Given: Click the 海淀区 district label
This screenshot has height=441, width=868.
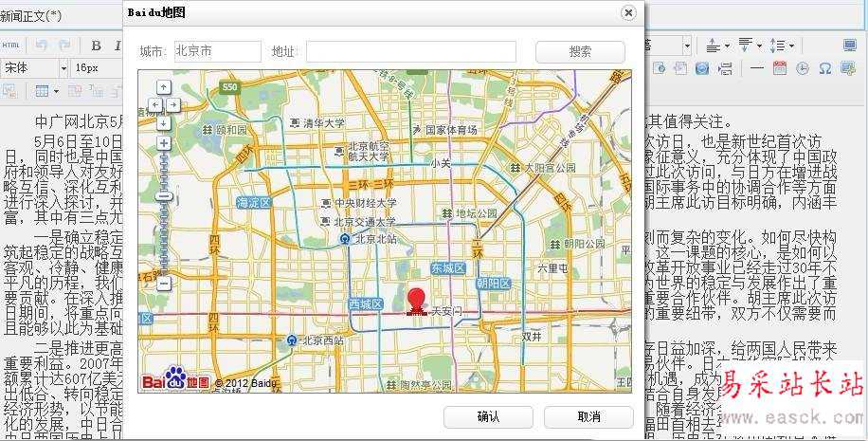Looking at the screenshot, I should [254, 203].
